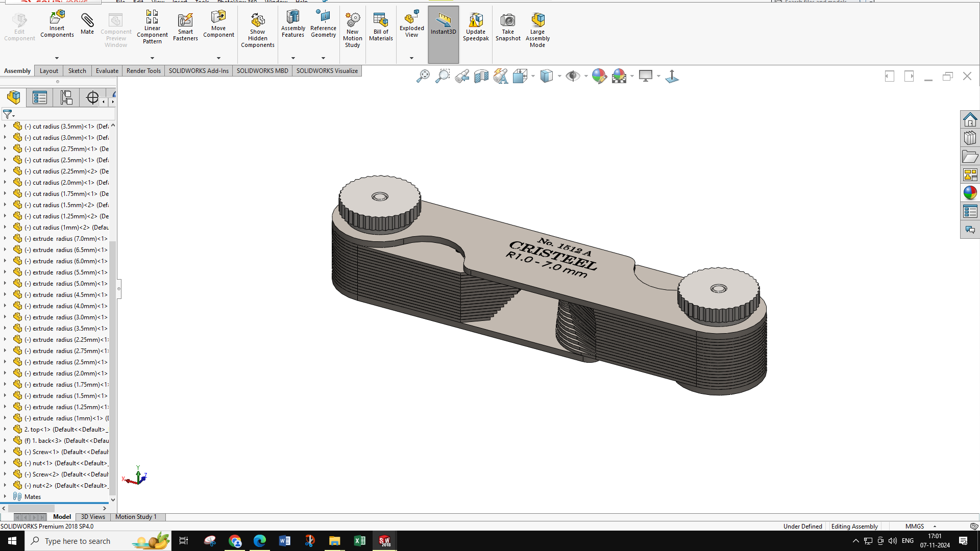The width and height of the screenshot is (980, 551).
Task: Open Excel from the taskbar
Action: [x=359, y=541]
